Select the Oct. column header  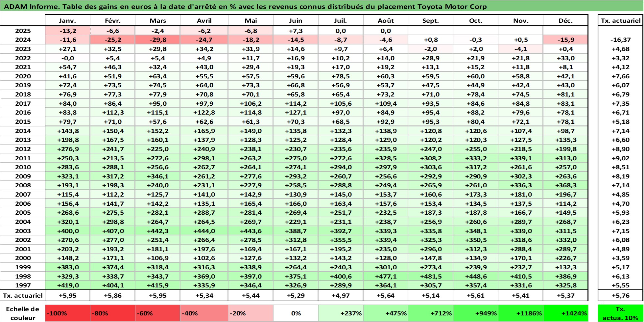pos(476,20)
